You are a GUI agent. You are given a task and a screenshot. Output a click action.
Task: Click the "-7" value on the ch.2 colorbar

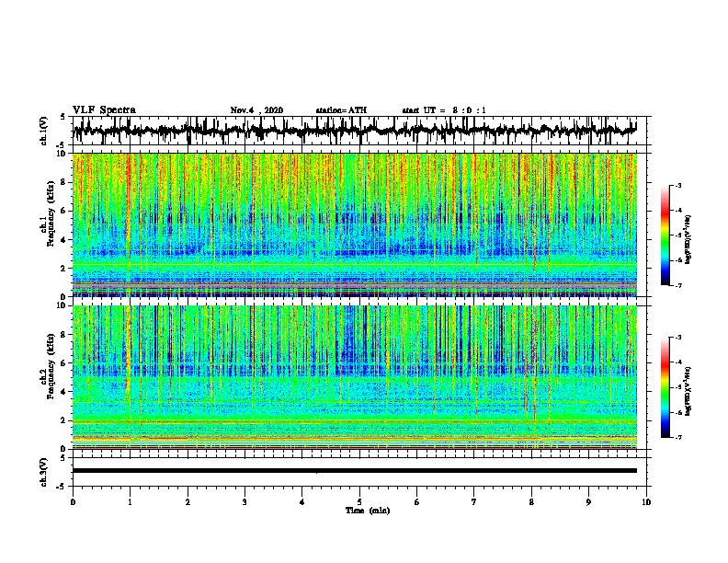coord(678,437)
